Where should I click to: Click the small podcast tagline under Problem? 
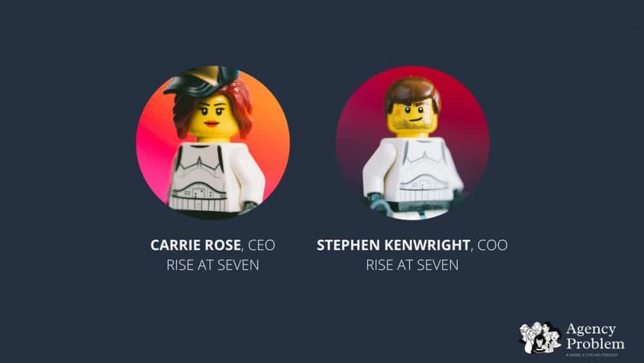point(592,355)
